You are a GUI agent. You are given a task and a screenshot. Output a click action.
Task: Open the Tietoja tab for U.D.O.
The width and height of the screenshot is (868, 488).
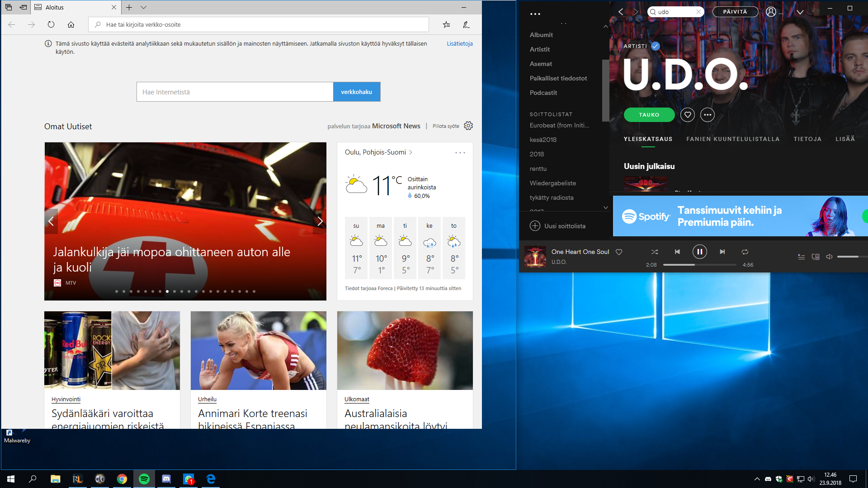807,139
